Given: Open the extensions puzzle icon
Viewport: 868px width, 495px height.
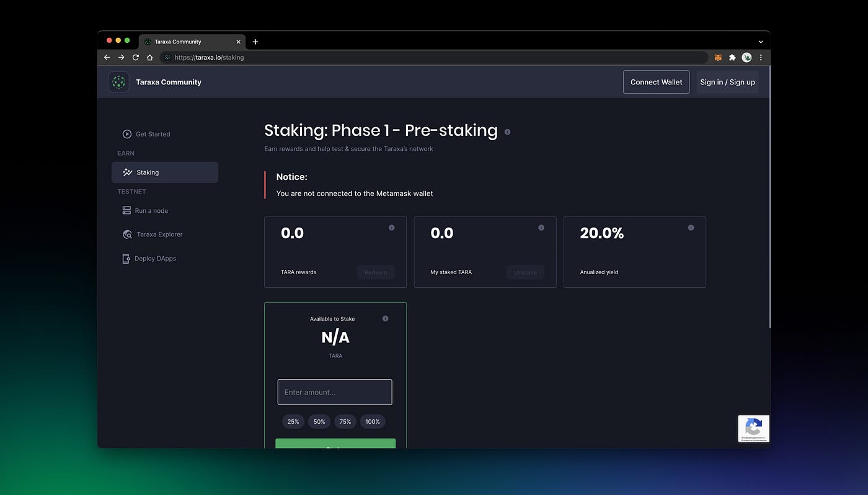Looking at the screenshot, I should tap(732, 57).
